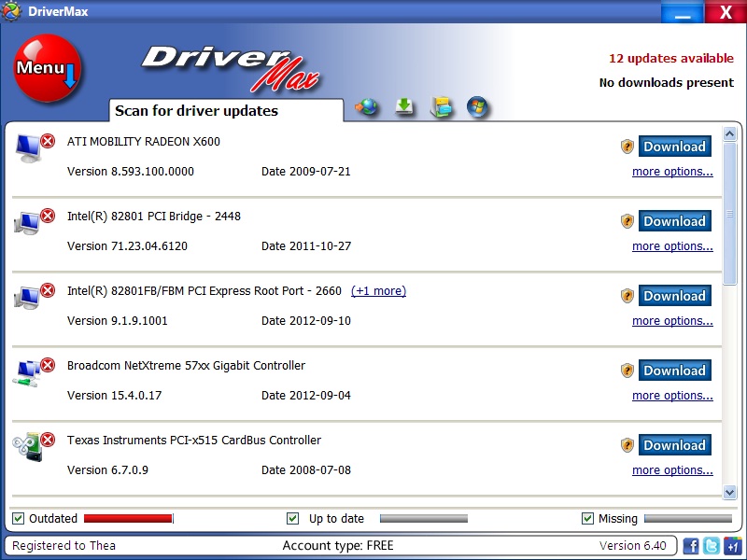This screenshot has width=747, height=560.
Task: Click the shield icon beside ATI RADEON Download
Action: point(627,147)
